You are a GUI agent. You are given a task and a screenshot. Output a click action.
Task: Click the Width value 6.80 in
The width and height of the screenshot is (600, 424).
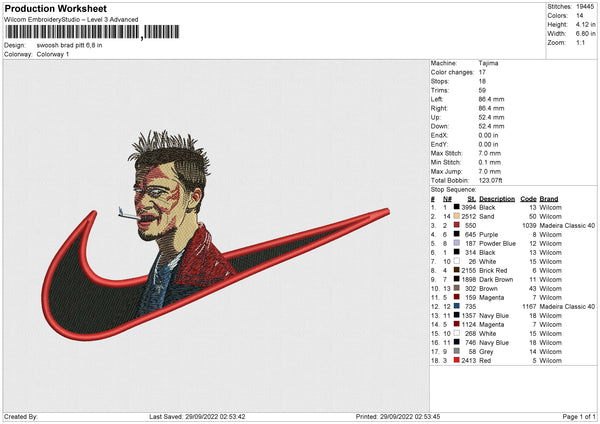pyautogui.click(x=586, y=34)
